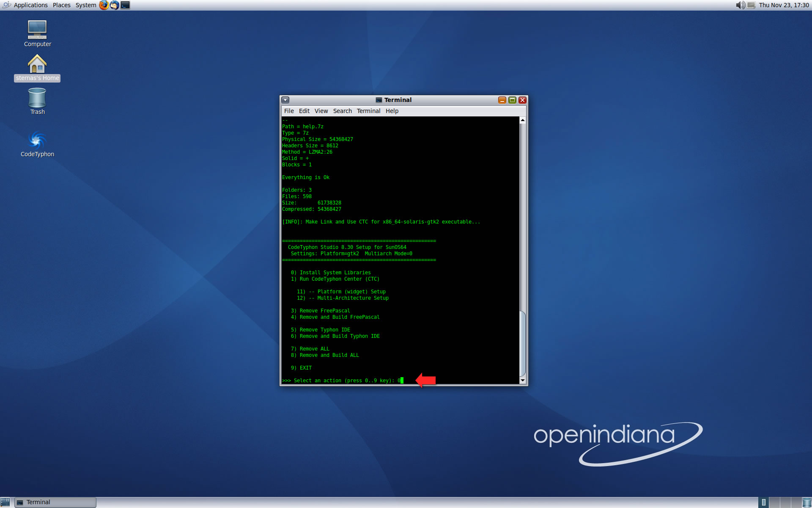Open the System menu
The height and width of the screenshot is (508, 812).
tap(86, 5)
